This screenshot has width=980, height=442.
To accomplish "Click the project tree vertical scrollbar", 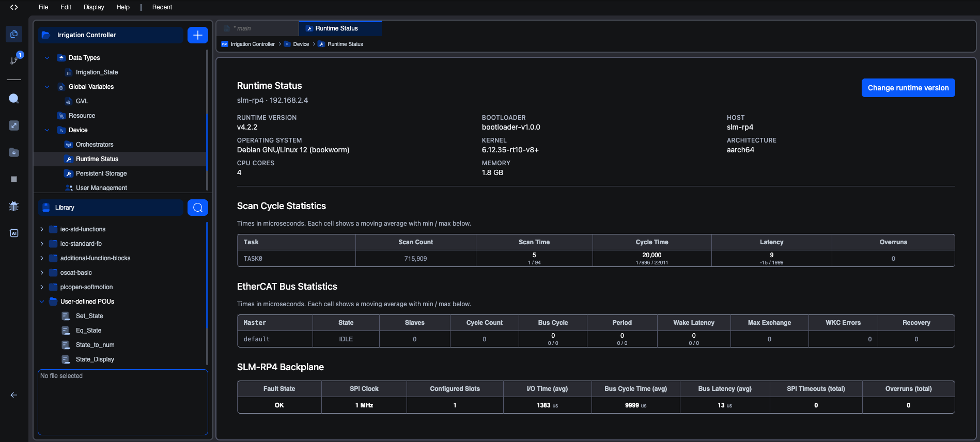I will (x=207, y=120).
